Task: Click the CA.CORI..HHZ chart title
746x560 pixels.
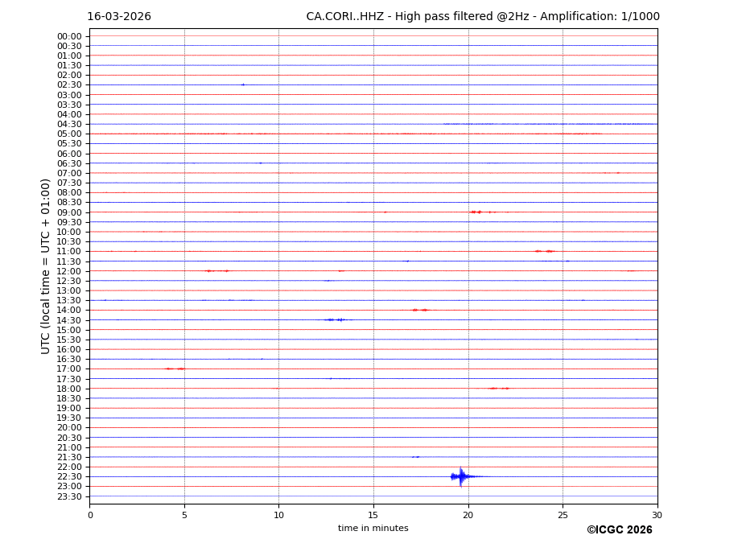Action: click(x=483, y=17)
